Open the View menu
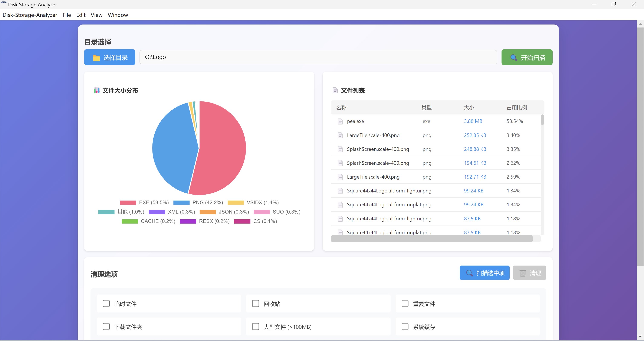Image resolution: width=644 pixels, height=341 pixels. [96, 15]
